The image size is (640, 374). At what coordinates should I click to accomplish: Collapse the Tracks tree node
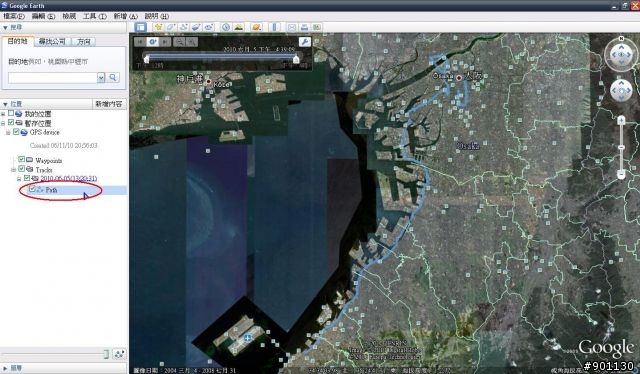(13, 169)
